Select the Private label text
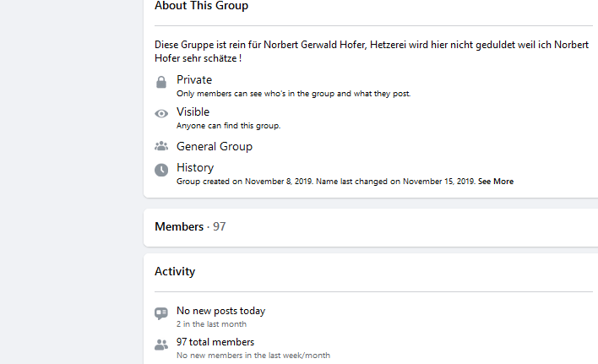598x364 pixels. [194, 79]
